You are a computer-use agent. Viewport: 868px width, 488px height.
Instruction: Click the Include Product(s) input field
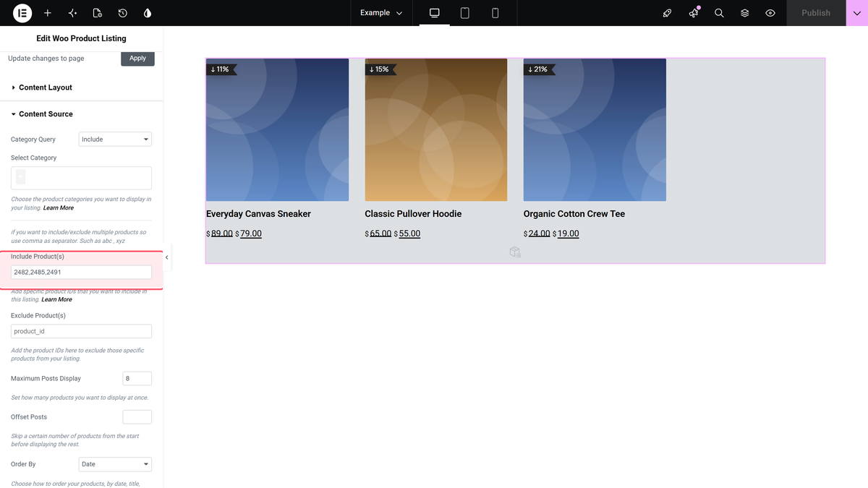81,272
